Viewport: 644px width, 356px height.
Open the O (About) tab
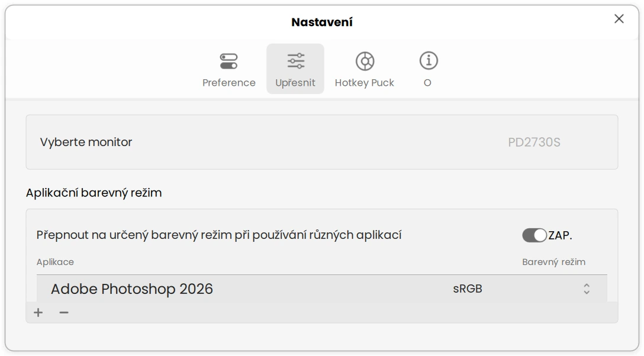tap(428, 68)
